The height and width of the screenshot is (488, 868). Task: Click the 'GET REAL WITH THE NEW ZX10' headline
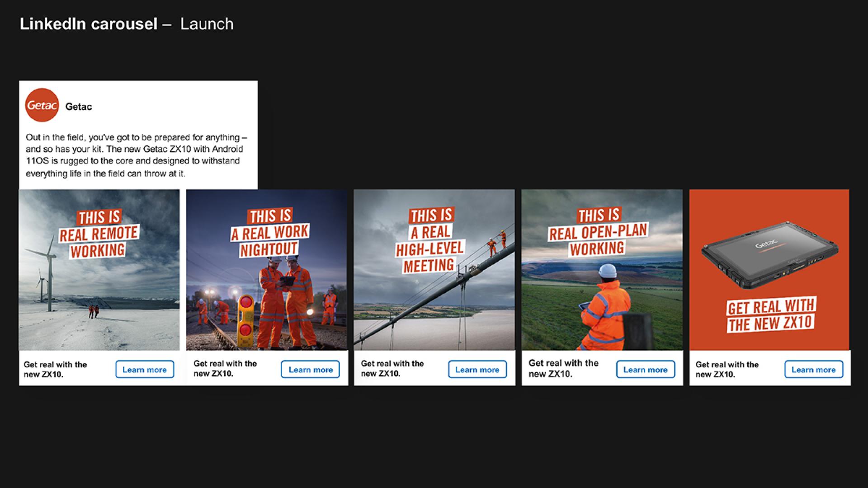click(x=771, y=315)
